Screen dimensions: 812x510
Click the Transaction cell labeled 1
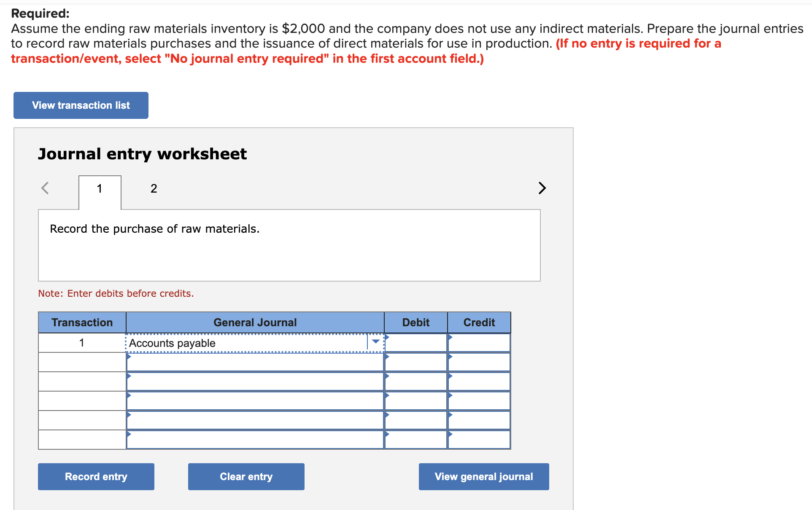[x=82, y=343]
